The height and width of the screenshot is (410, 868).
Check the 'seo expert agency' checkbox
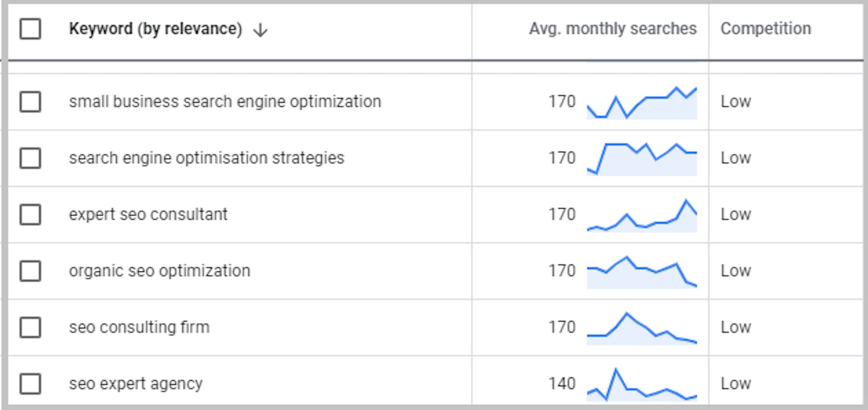[x=30, y=384]
